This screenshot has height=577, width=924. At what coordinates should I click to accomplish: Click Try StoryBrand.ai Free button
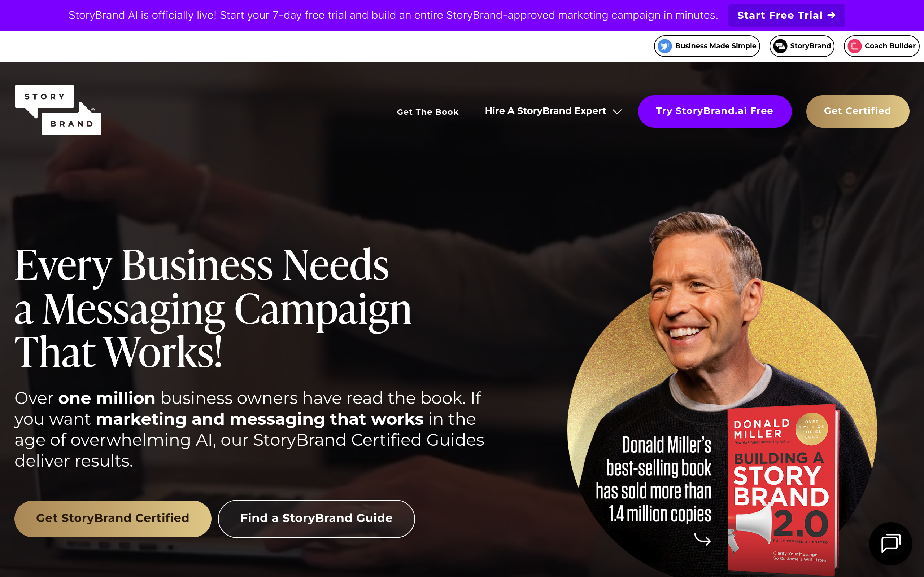[x=714, y=111]
